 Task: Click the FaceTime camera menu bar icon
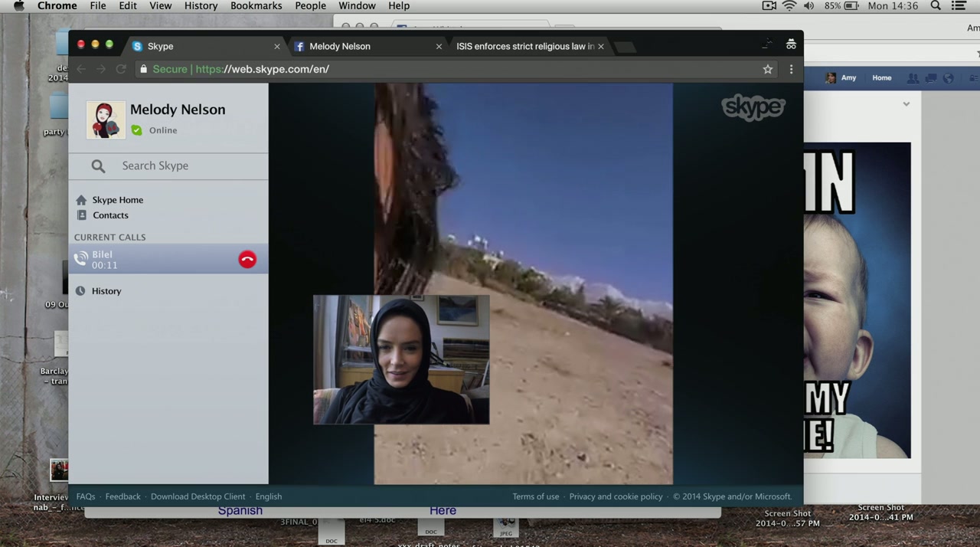[x=769, y=6]
